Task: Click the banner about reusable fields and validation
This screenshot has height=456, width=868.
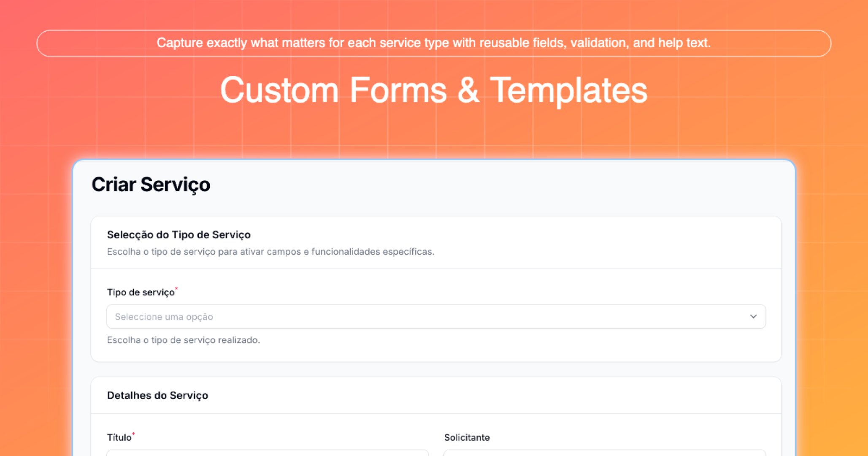Action: click(434, 43)
